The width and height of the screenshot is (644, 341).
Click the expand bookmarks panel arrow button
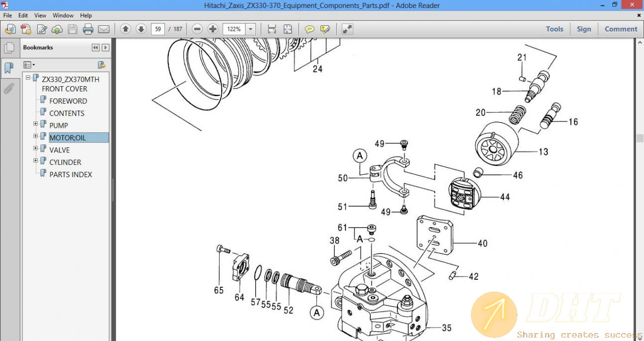point(106,48)
